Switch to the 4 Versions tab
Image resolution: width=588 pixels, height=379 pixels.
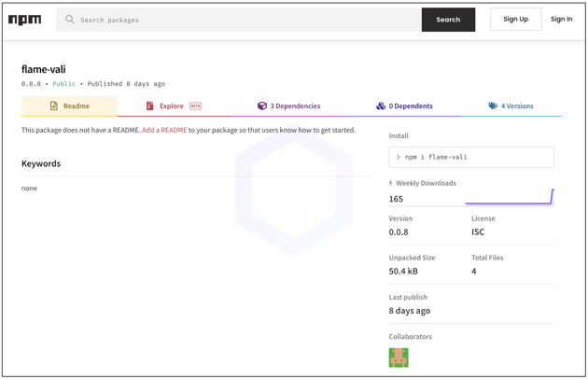point(511,106)
